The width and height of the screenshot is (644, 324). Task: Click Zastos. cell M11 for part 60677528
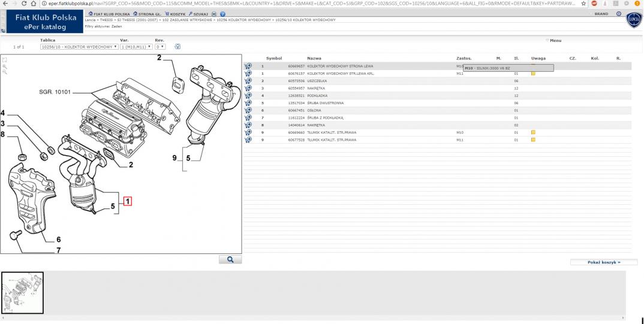coord(459,140)
